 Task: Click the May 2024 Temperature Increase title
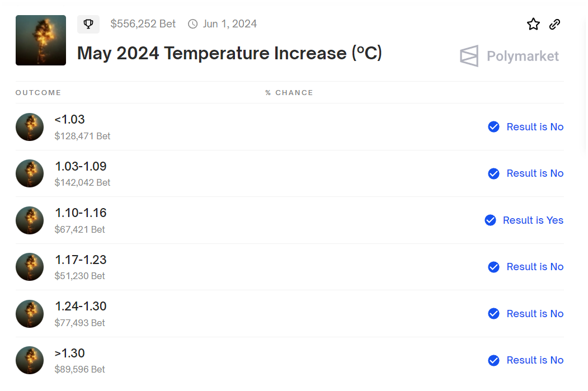(229, 53)
